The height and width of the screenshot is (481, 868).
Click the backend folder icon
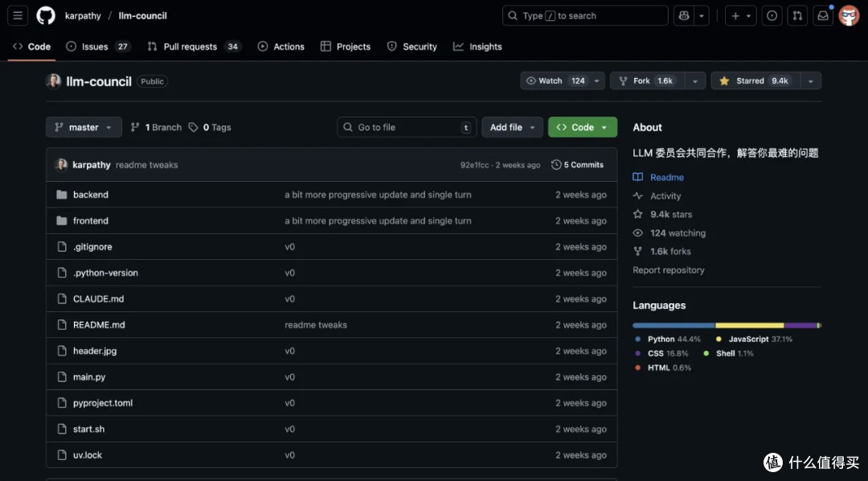coord(61,195)
